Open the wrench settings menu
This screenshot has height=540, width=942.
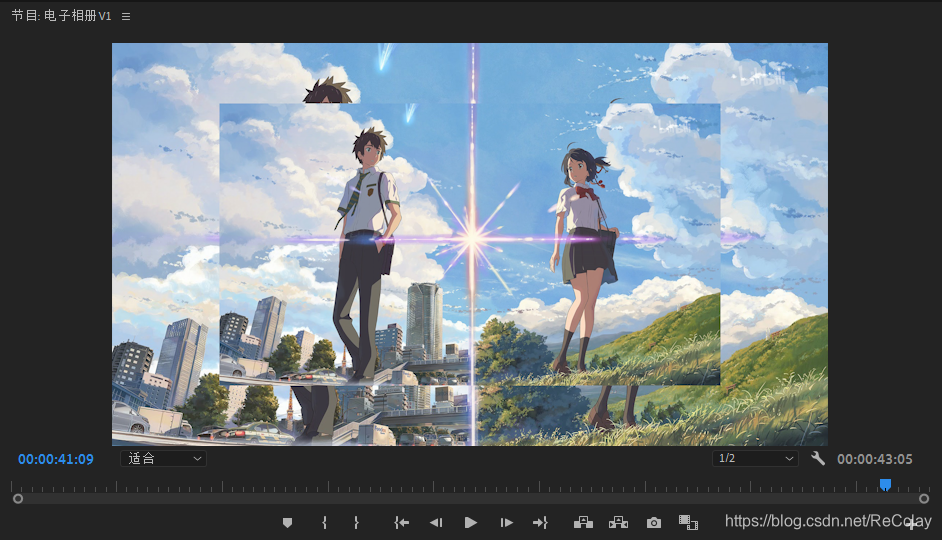pos(818,458)
